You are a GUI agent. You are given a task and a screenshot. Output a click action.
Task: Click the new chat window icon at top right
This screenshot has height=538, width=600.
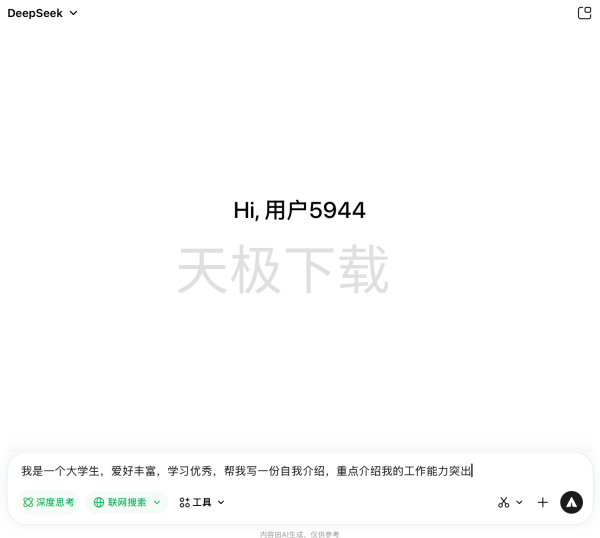[585, 13]
